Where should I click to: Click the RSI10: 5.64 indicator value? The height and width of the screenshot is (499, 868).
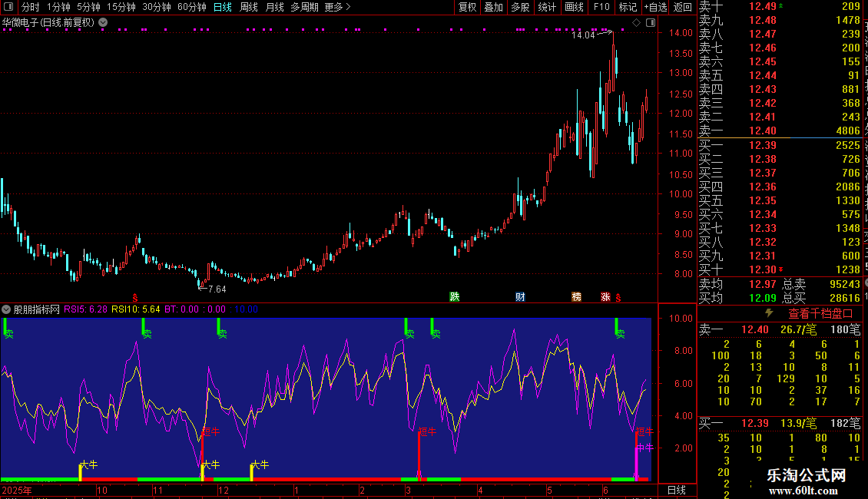coord(136,309)
